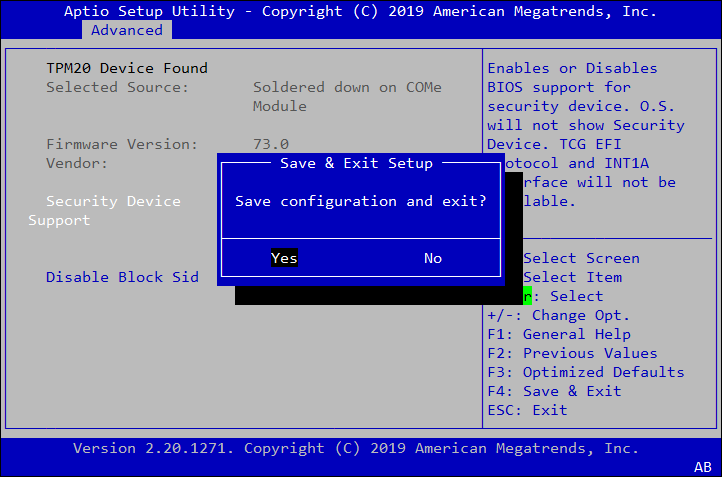This screenshot has width=722, height=477.
Task: Switch to the Advanced tab
Action: (127, 30)
